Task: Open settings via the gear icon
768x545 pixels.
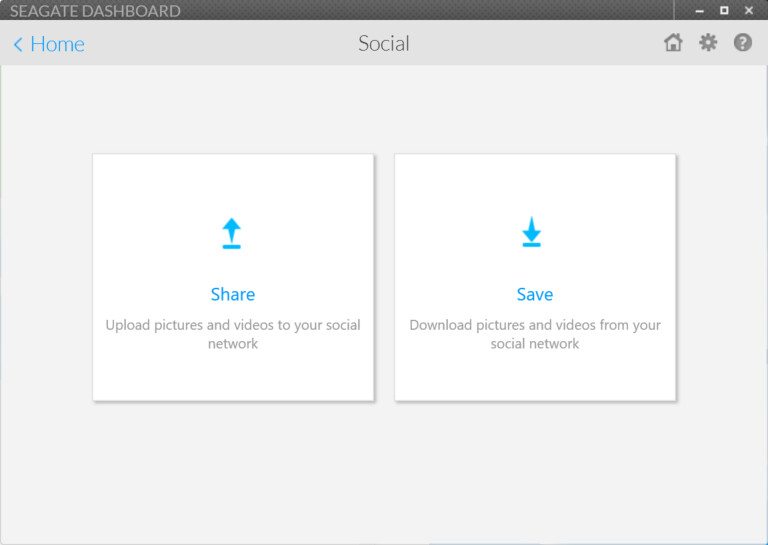Action: (x=708, y=43)
